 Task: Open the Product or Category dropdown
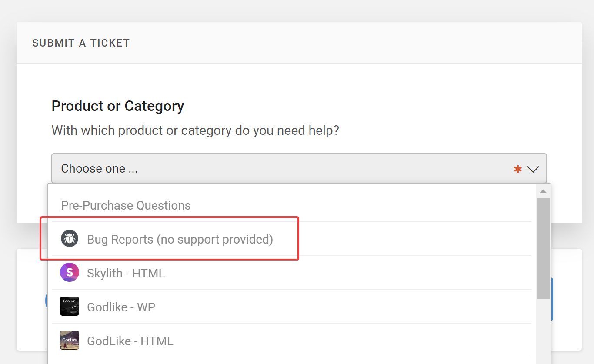coord(299,168)
